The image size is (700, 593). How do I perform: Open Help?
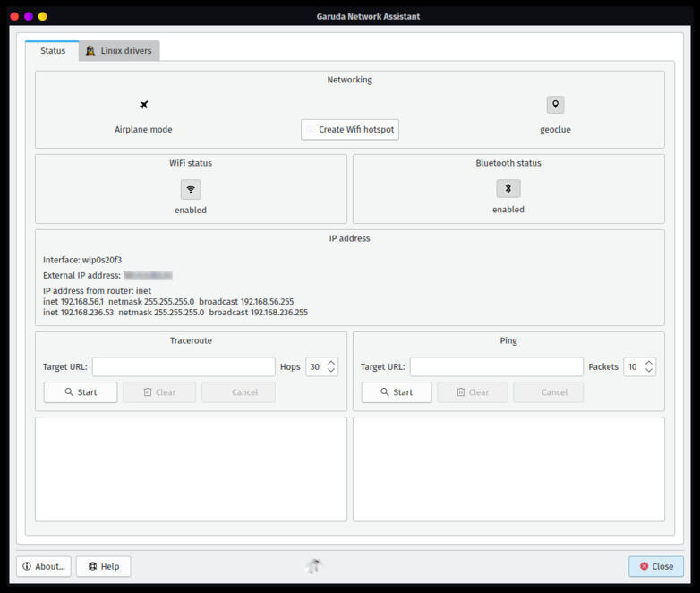pos(104,566)
